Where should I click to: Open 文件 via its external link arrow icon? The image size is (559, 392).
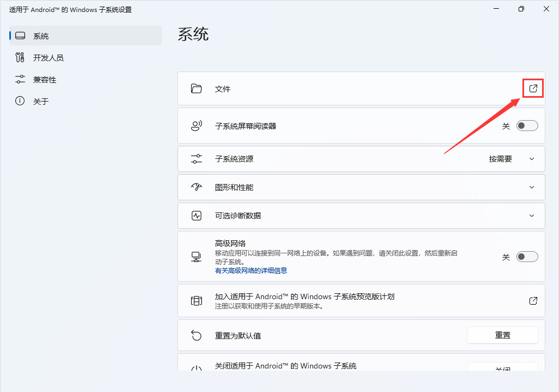click(x=532, y=88)
